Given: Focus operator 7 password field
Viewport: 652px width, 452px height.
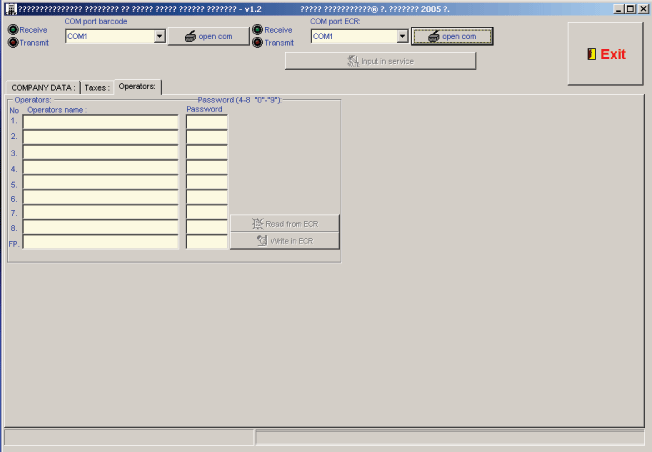Looking at the screenshot, I should tap(207, 212).
